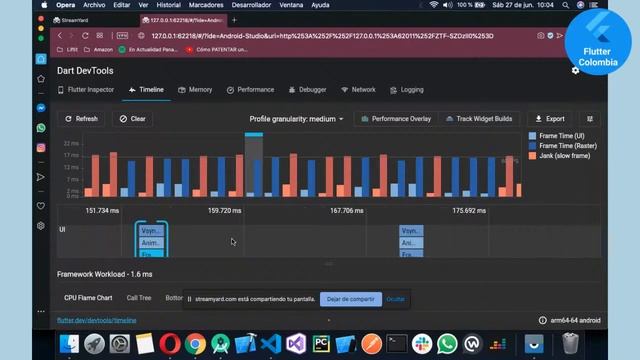
Task: Select the Timeline tab
Action: click(146, 90)
